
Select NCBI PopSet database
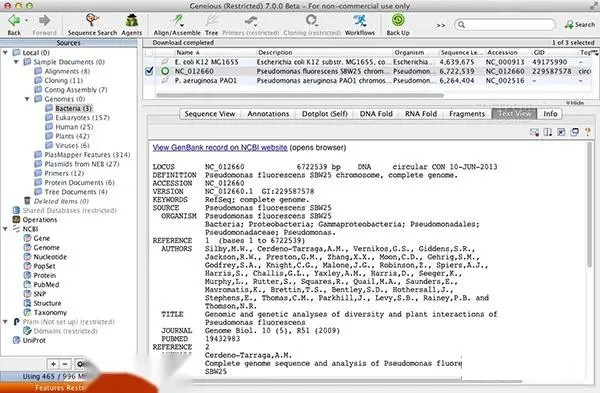pos(39,266)
